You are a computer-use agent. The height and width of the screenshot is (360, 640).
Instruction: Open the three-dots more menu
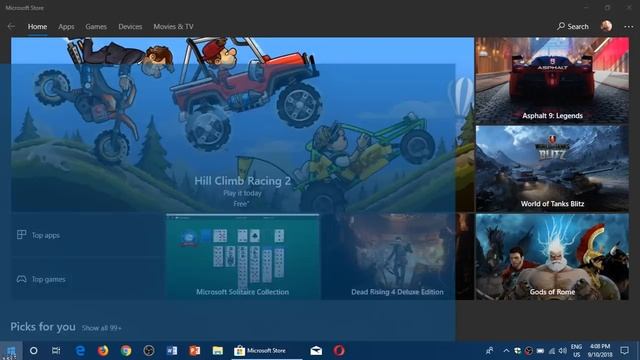click(x=629, y=27)
